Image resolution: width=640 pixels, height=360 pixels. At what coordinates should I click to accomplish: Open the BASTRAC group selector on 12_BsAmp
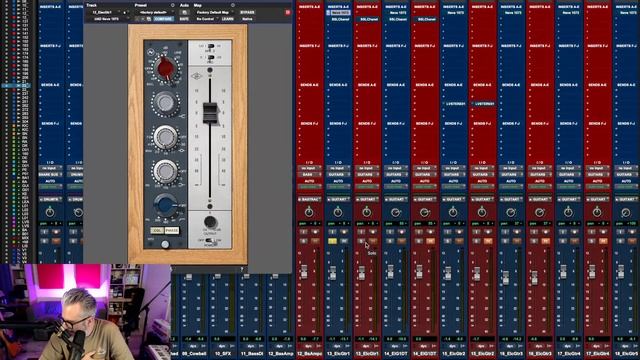coord(309,199)
